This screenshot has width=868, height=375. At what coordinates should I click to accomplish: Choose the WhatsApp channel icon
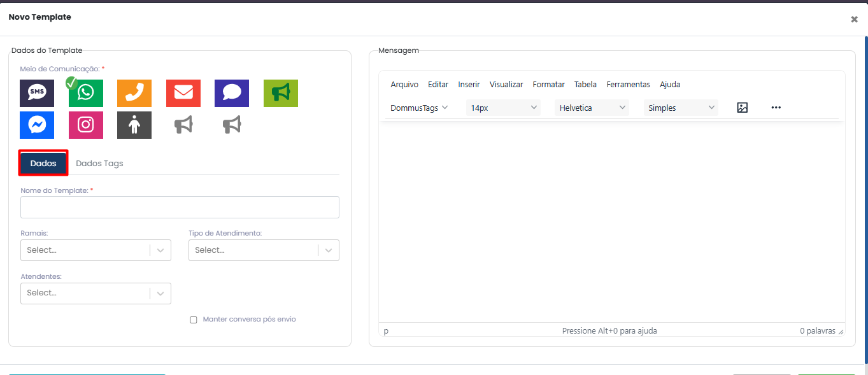(x=85, y=93)
